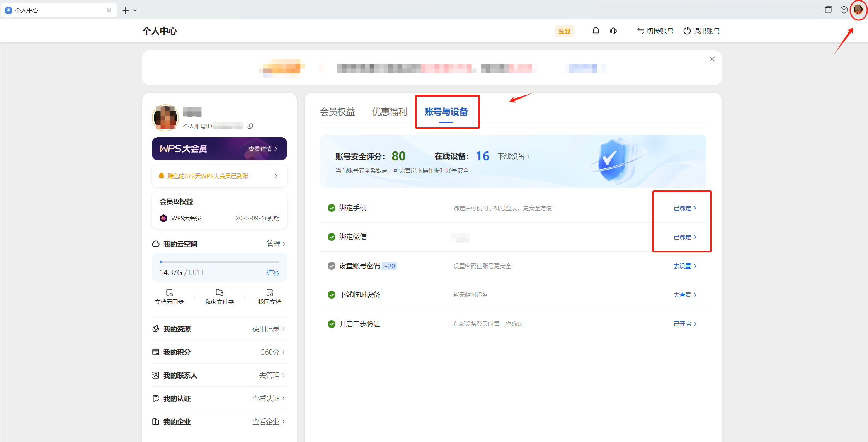Open the 私密文件夹 icon
868x442 pixels.
click(220, 292)
